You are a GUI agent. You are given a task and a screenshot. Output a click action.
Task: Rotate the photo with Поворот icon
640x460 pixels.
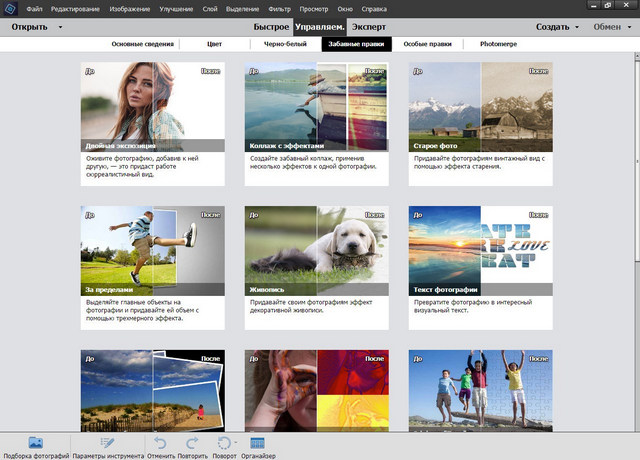click(226, 442)
